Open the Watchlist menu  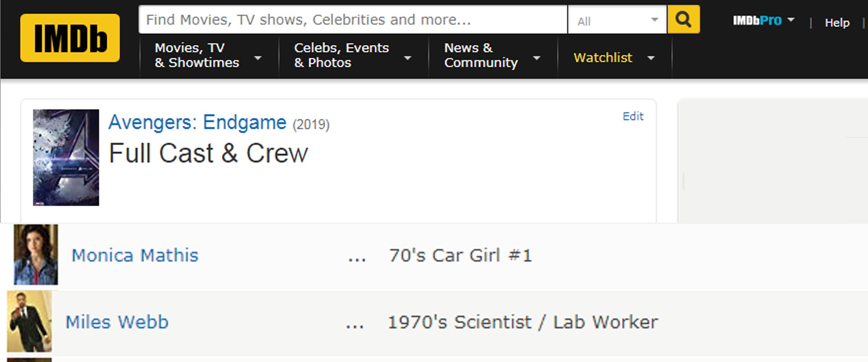(603, 58)
